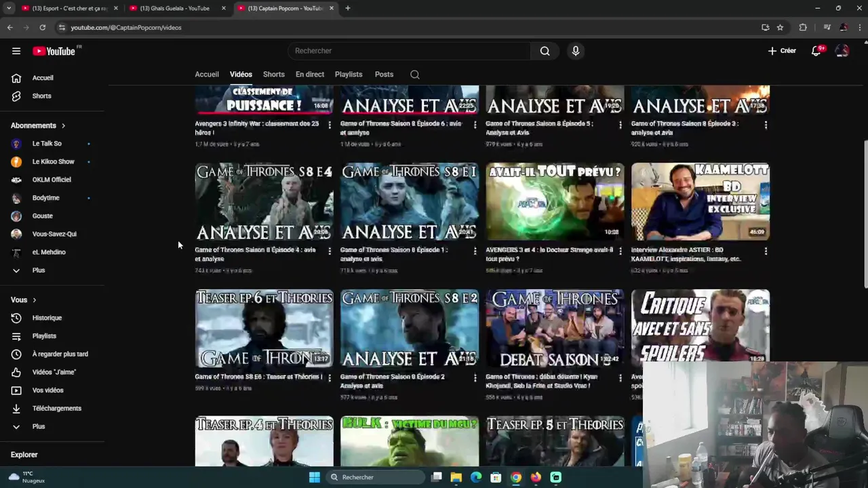Switch to the Ghals Guelala browser tab
This screenshot has width=868, height=488.
click(177, 8)
